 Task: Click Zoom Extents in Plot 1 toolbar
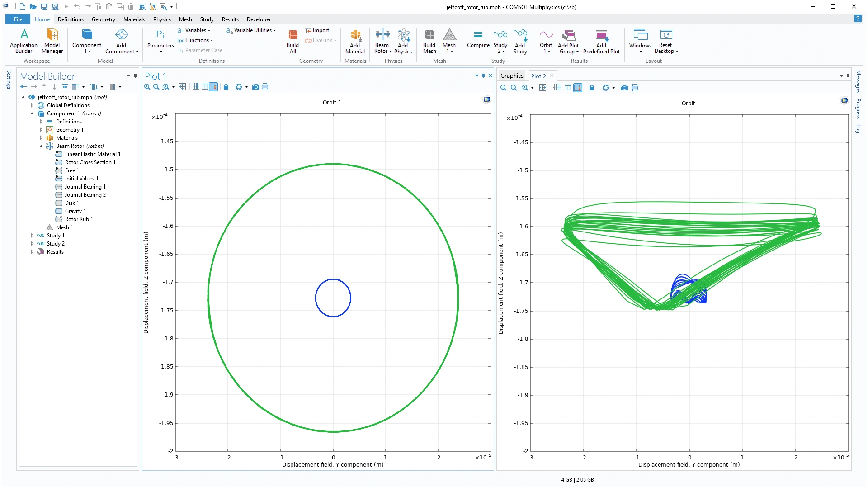183,87
